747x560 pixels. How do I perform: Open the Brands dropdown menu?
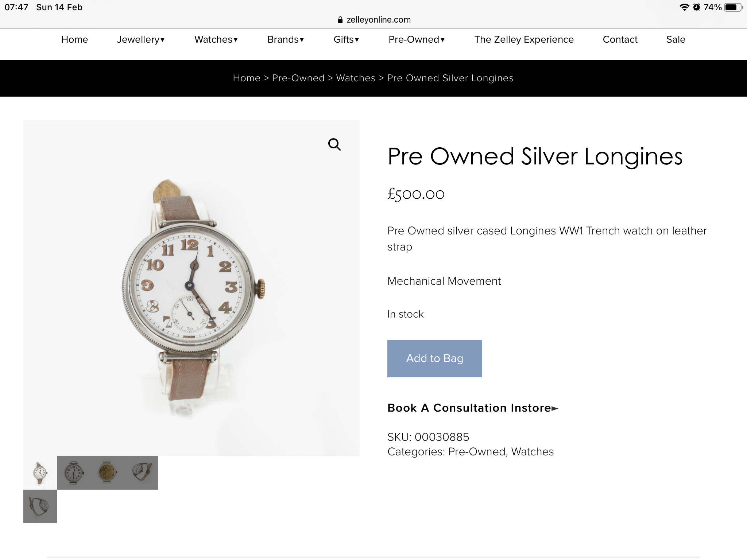[286, 39]
